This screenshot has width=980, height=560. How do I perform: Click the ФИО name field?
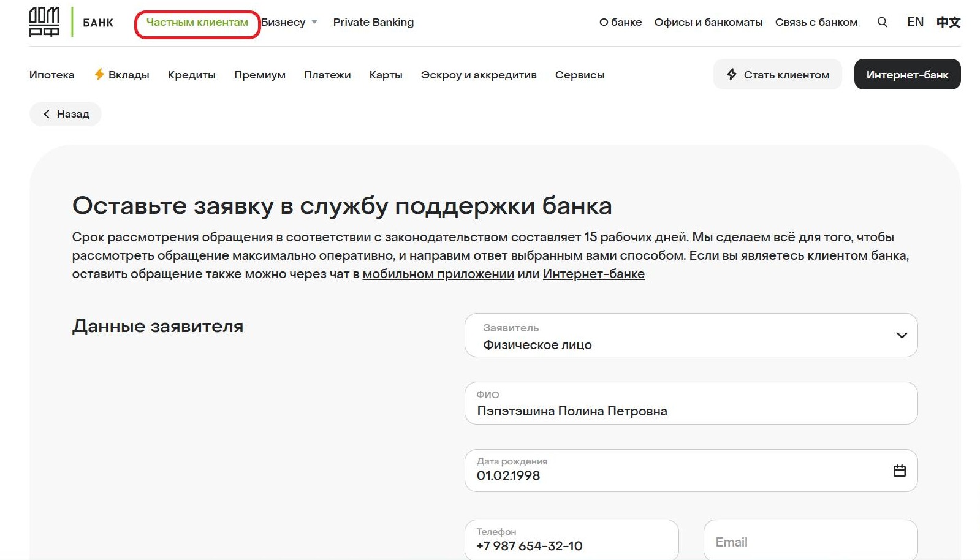[x=690, y=411]
